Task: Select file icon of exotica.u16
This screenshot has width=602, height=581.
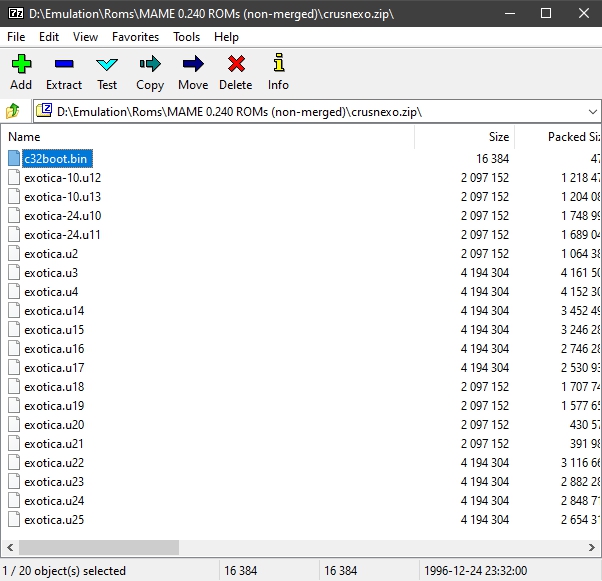Action: coord(14,348)
